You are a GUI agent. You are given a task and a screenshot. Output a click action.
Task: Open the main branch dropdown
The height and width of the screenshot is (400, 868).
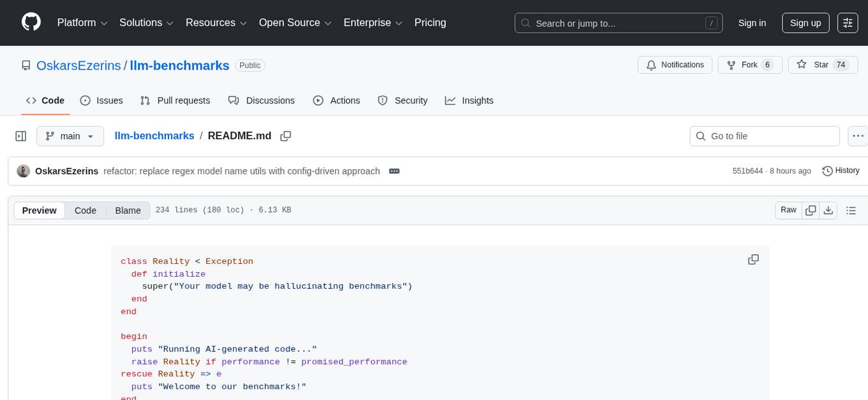pyautogui.click(x=70, y=136)
